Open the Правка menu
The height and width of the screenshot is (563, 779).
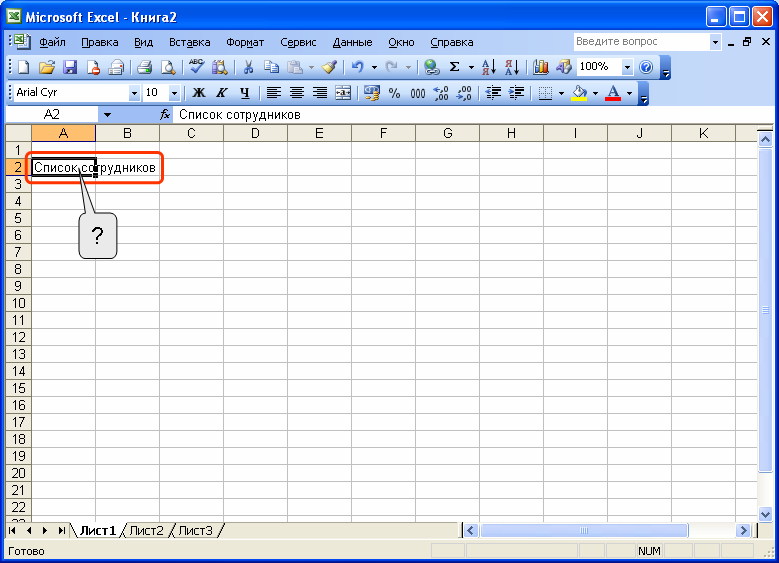(99, 42)
